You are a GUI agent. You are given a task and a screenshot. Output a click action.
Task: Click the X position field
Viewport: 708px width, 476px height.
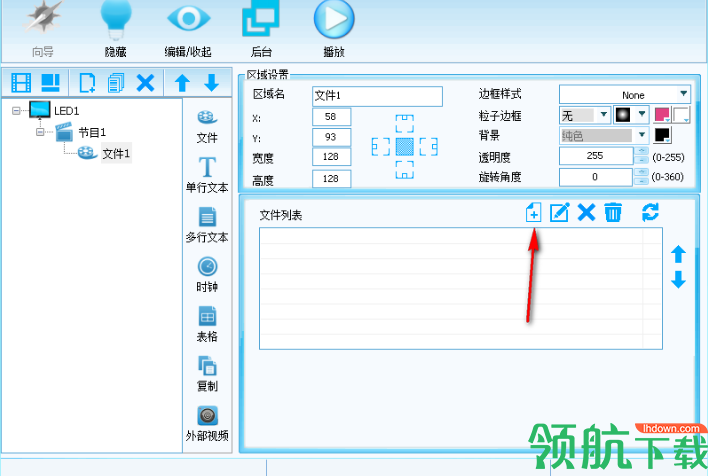click(331, 117)
